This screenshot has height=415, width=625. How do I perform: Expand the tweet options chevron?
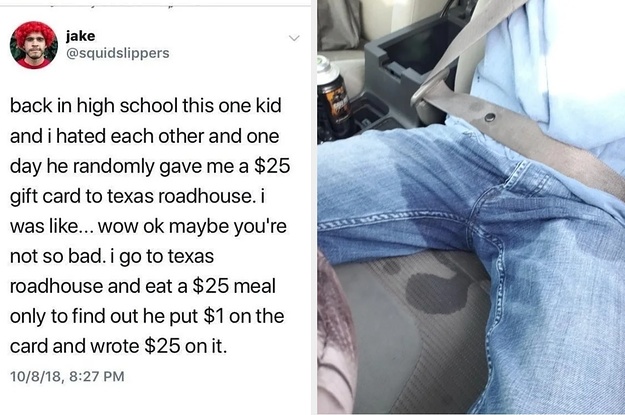pyautogui.click(x=294, y=38)
